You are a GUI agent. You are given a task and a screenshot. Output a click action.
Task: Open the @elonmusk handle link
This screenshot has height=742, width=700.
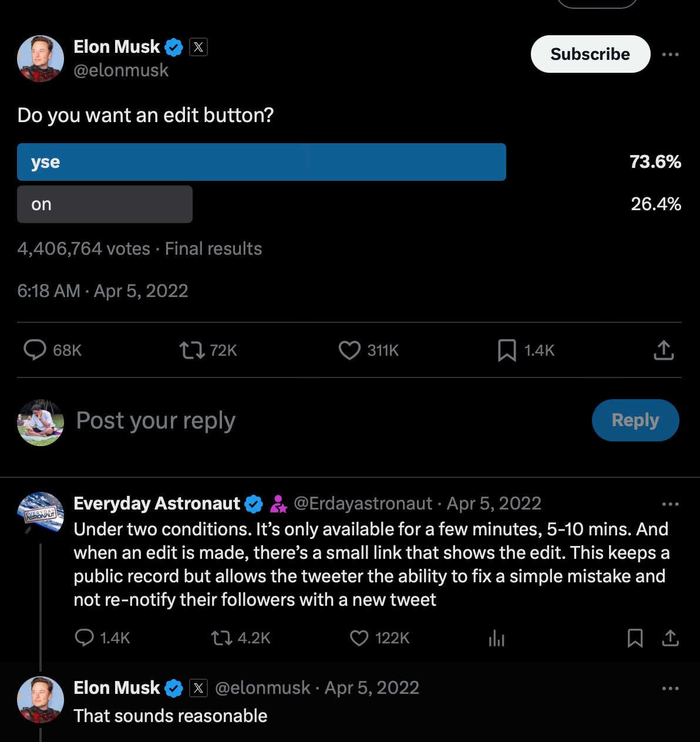coord(121,70)
